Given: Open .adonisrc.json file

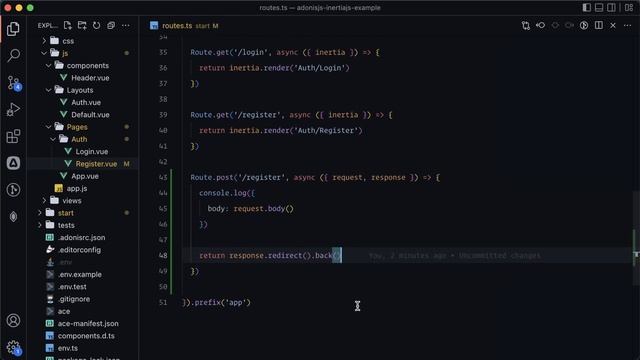Looking at the screenshot, I should click(83, 237).
